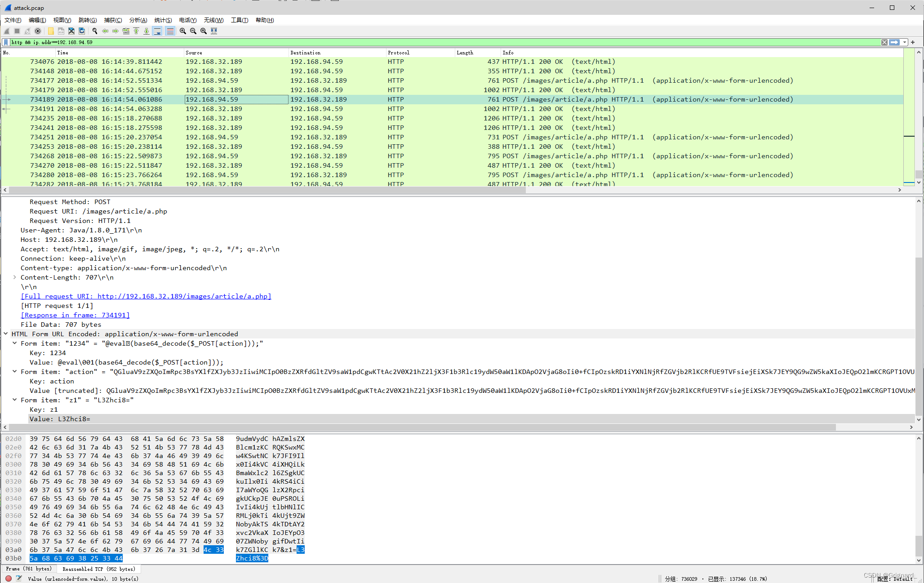Screen dimensions: 924x583
Task: Save the capture file icon
Action: (61, 31)
